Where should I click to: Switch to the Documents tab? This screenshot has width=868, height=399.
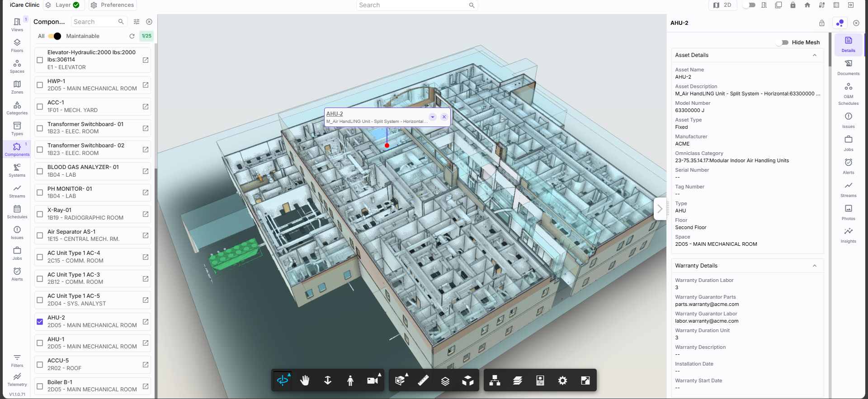tap(849, 67)
